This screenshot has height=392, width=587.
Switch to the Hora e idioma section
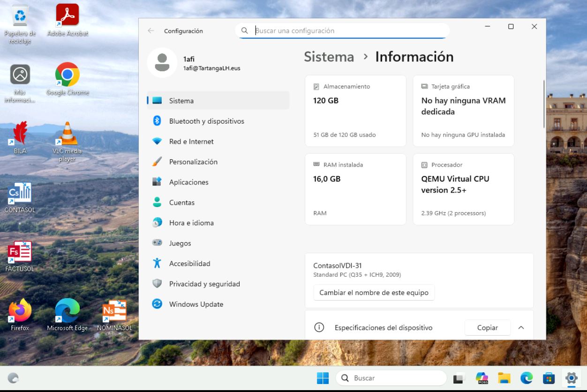[191, 223]
